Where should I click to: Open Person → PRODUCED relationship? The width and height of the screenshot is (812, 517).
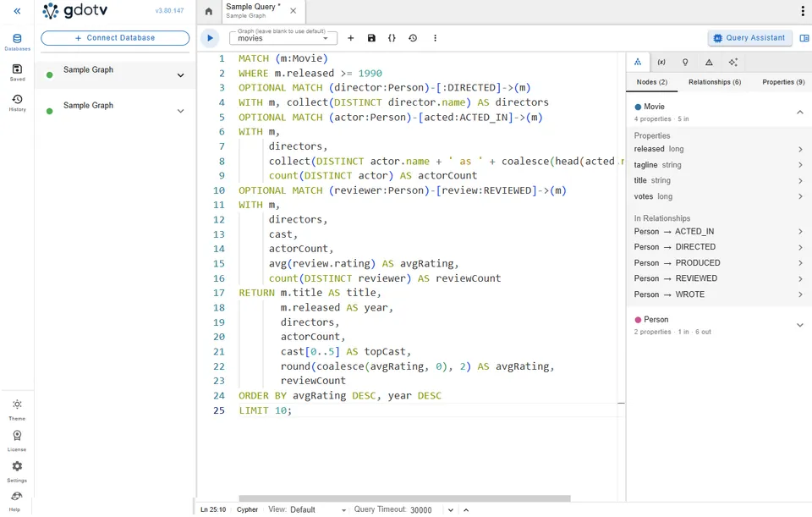pos(719,263)
